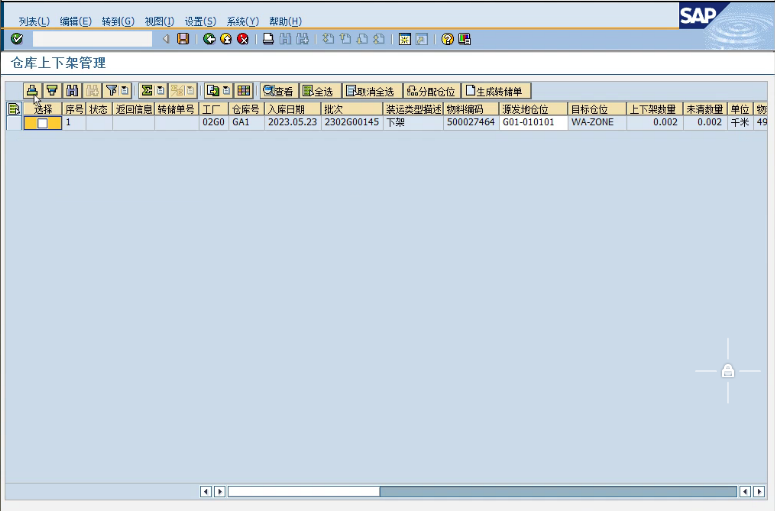Click the Print icon in the system toolbar
775x511 pixels.
268,39
